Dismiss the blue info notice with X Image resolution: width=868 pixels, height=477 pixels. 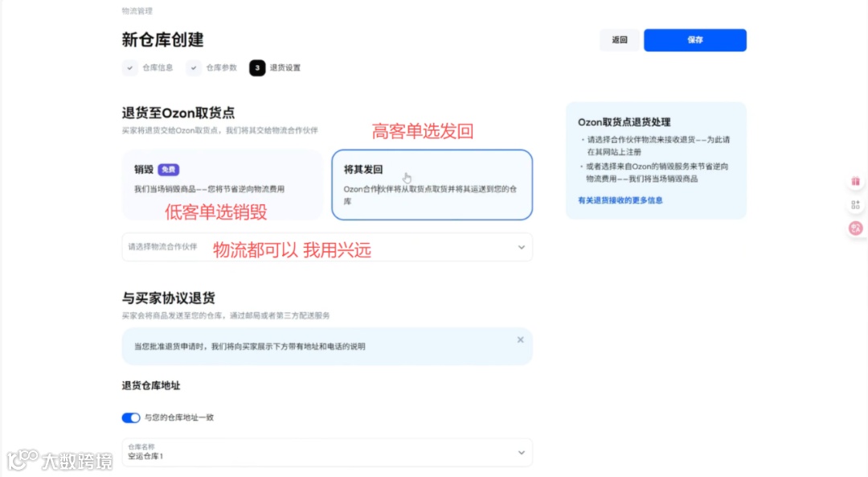520,339
